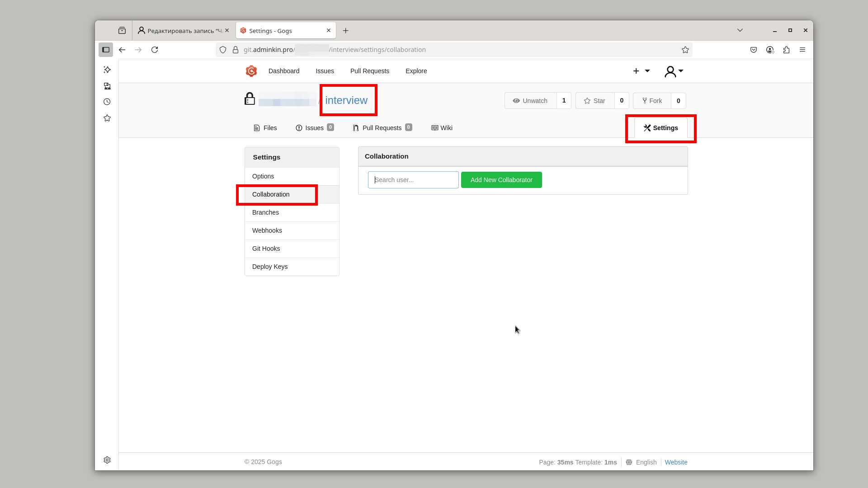The width and height of the screenshot is (868, 488).
Task: Bookmark this page using star icon
Action: 685,50
